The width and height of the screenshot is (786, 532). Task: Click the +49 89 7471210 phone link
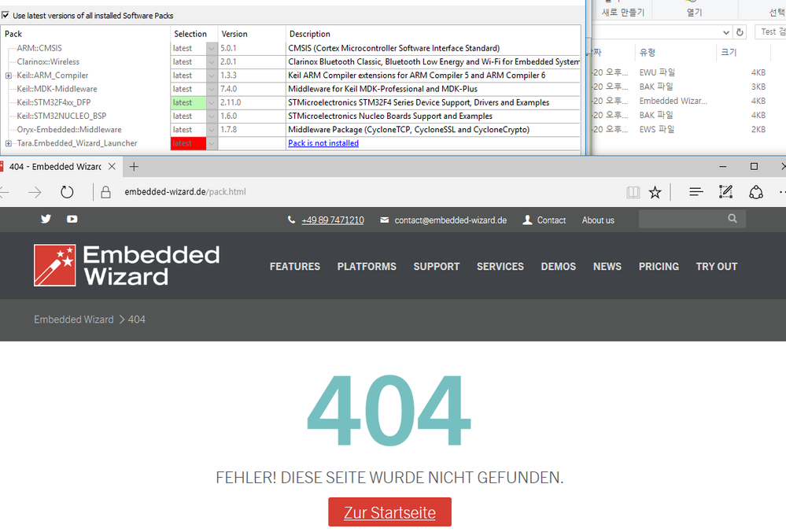pyautogui.click(x=333, y=220)
